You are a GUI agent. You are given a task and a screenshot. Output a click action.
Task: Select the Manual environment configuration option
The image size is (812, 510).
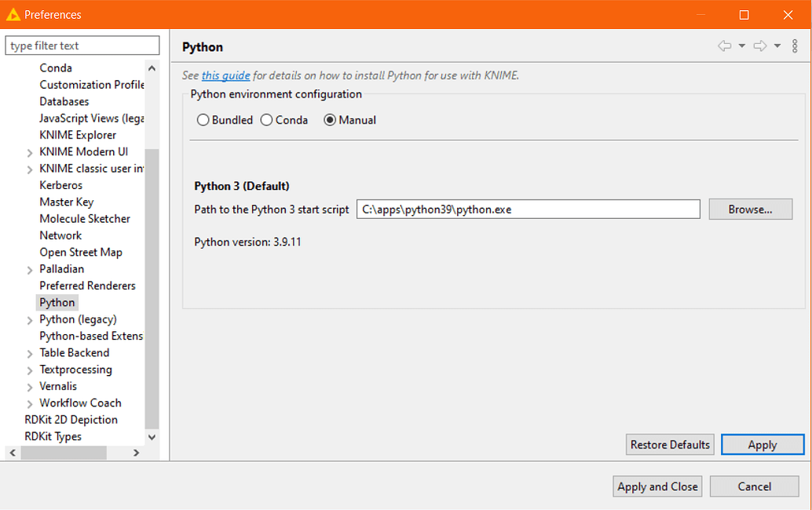tap(331, 119)
